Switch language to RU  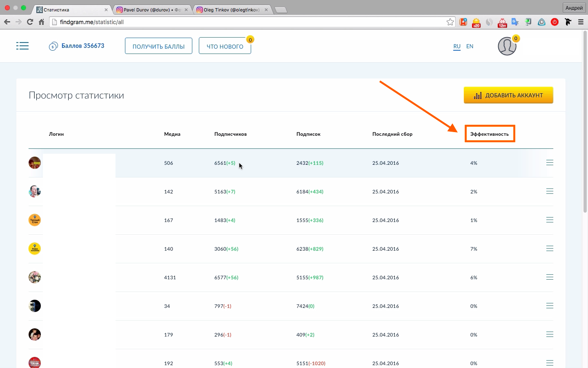[x=457, y=46]
